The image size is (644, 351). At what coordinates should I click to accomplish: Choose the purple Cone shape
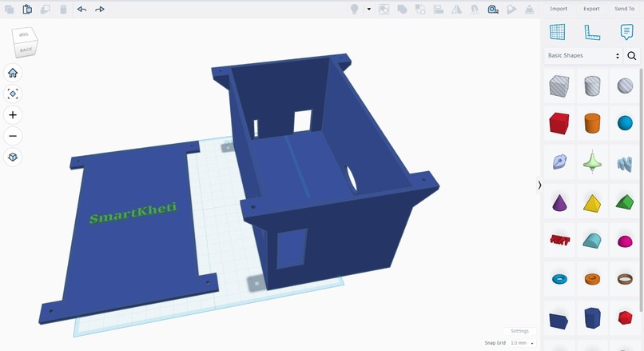(559, 202)
